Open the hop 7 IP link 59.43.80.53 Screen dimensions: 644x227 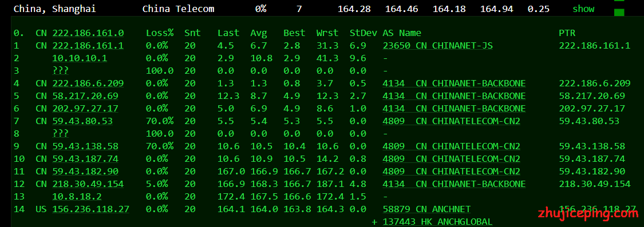[82, 121]
